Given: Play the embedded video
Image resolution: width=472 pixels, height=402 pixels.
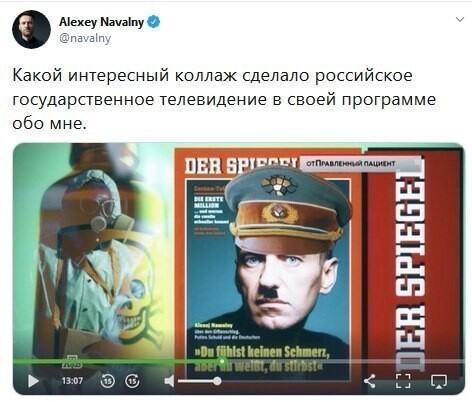Looking at the screenshot, I should tap(33, 381).
